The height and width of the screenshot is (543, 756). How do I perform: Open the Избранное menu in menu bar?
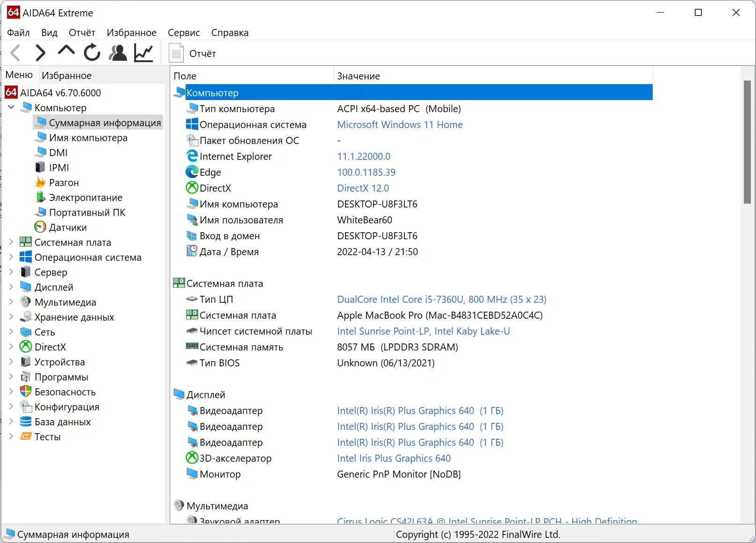tap(131, 33)
